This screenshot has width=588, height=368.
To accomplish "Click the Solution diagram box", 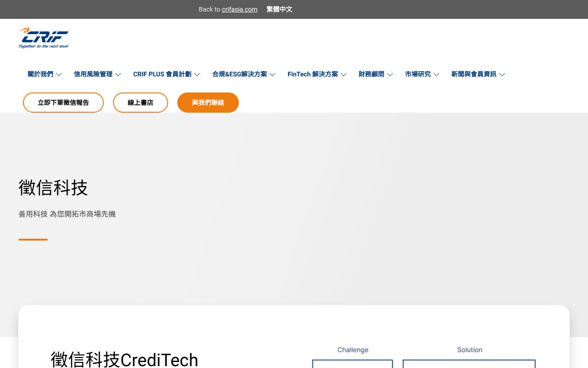I will (x=469, y=364).
